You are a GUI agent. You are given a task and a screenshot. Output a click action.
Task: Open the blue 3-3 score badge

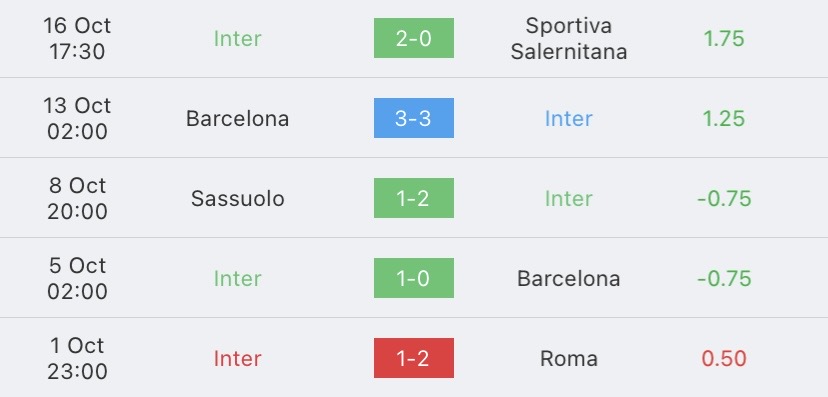click(x=413, y=118)
